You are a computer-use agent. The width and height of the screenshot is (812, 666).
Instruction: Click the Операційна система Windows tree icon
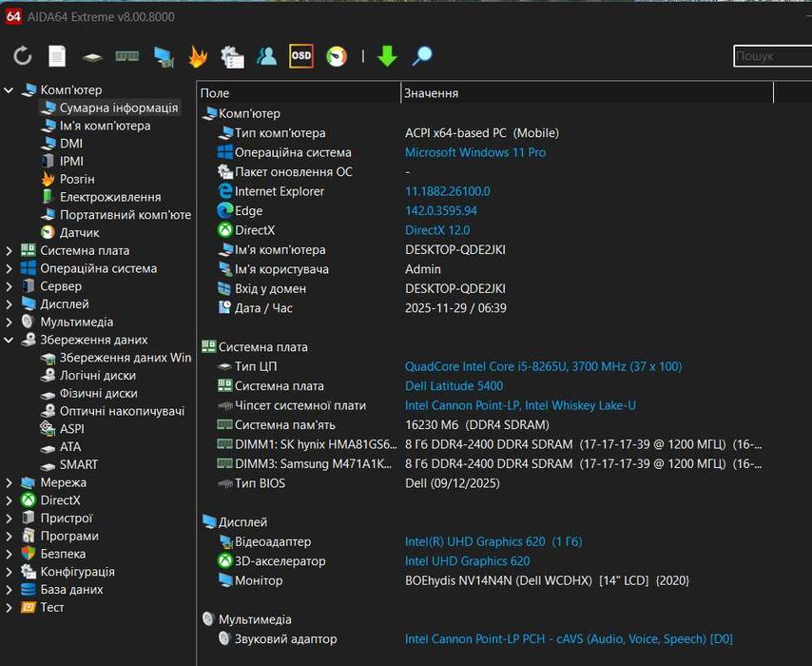pos(29,268)
